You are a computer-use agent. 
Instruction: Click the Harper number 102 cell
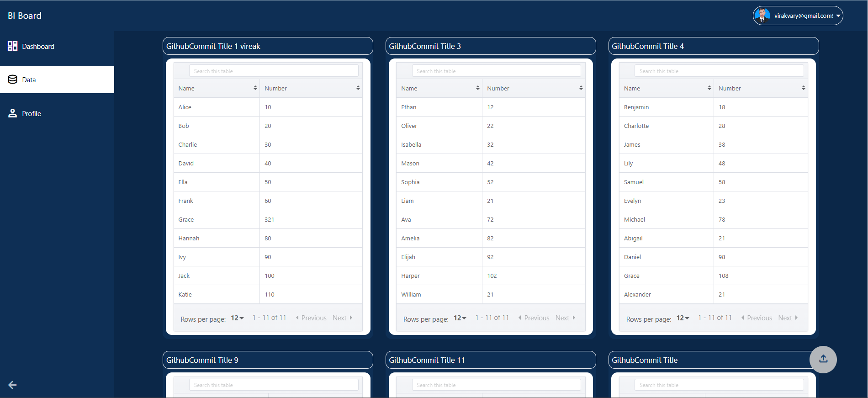pos(534,276)
